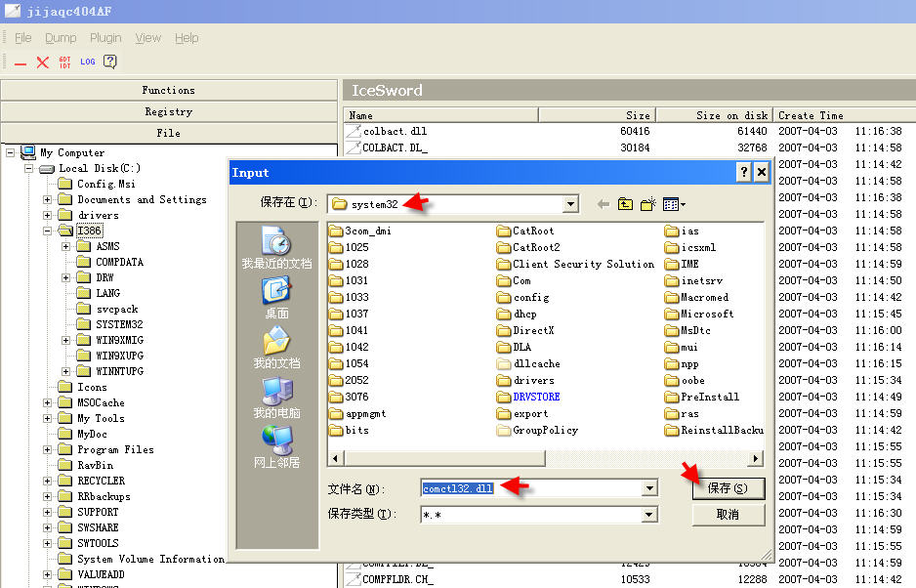The image size is (916, 588).
Task: Open the File menu
Action: [x=22, y=38]
